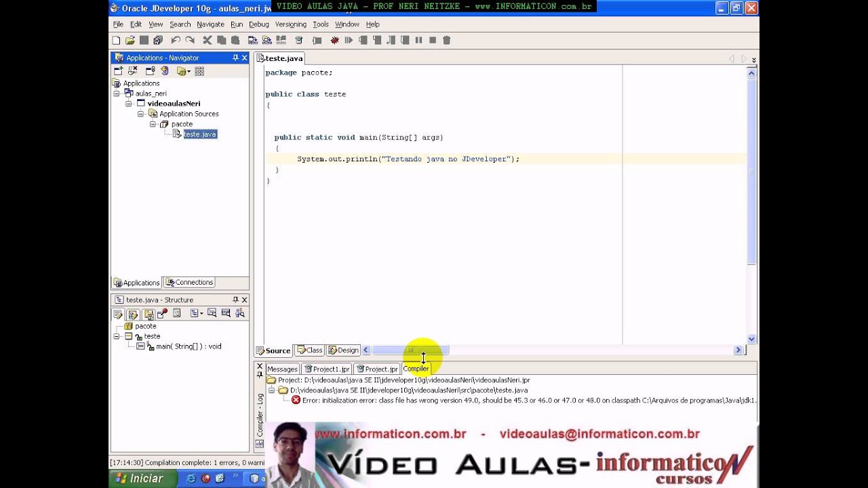Collapse the aulas_neri tree node

coord(117,94)
